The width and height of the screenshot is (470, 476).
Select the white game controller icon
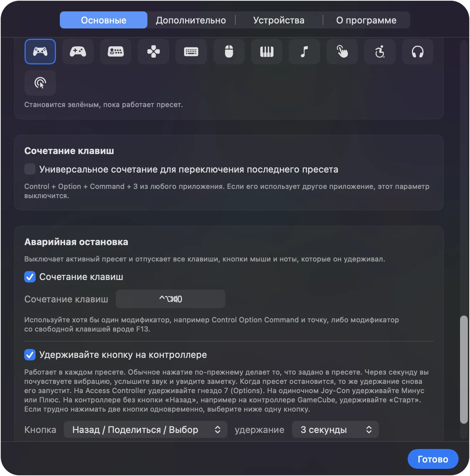coord(40,52)
